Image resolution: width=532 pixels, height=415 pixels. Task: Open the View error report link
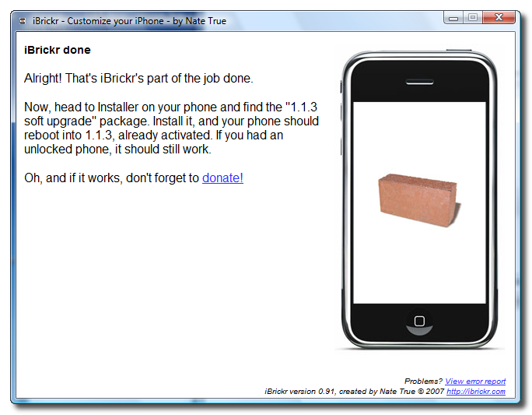click(x=475, y=382)
